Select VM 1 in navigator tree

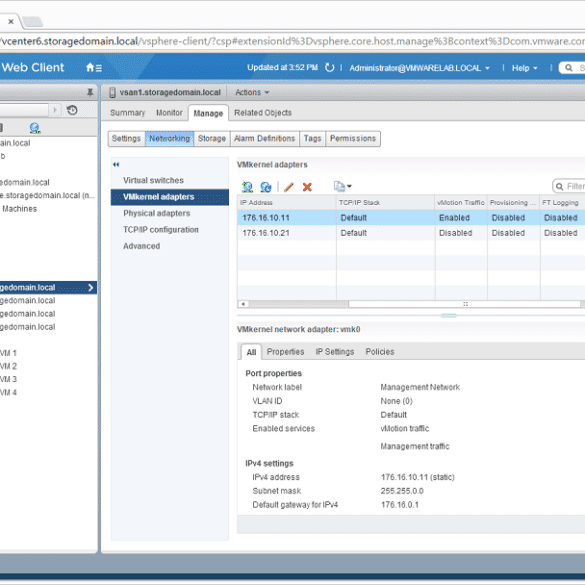pos(8,353)
